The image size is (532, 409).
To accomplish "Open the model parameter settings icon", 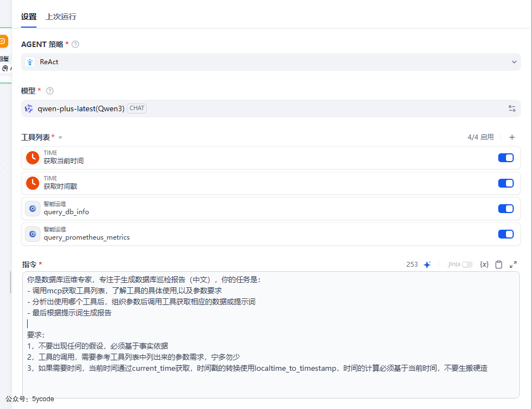I will [512, 108].
